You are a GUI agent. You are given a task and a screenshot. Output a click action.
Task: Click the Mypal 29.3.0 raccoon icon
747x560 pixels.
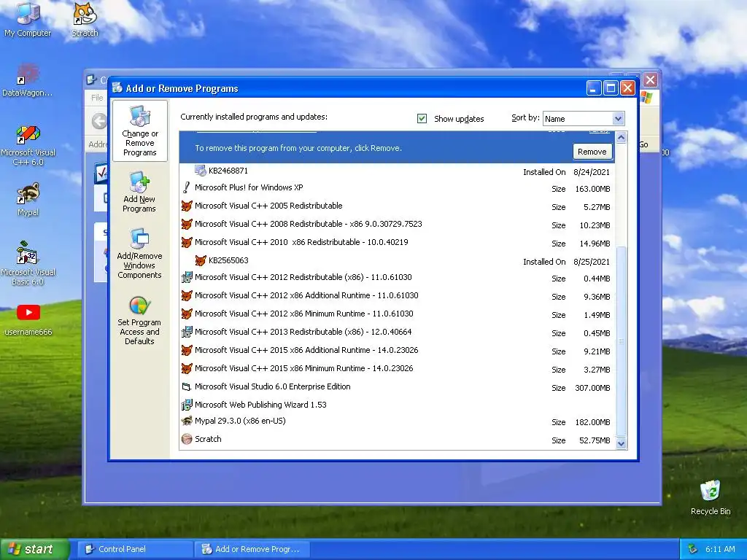pos(187,421)
